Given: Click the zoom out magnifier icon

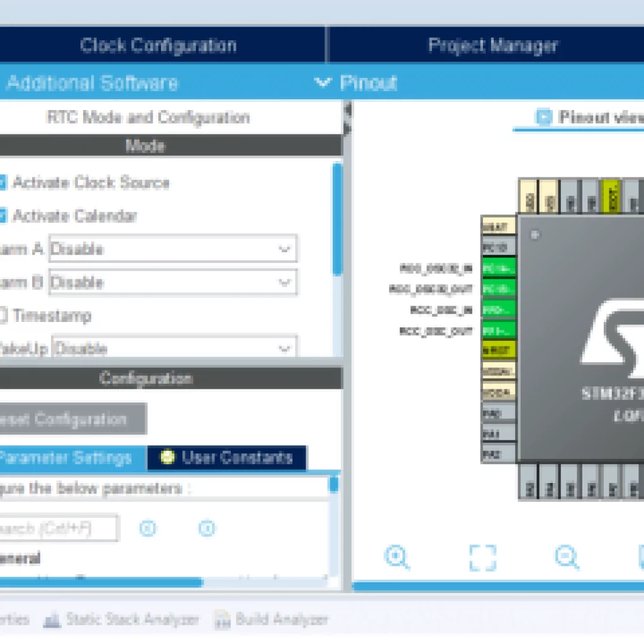Looking at the screenshot, I should pos(567,557).
